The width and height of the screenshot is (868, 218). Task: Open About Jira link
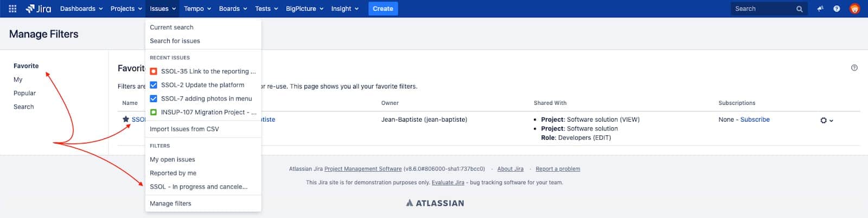[510, 169]
